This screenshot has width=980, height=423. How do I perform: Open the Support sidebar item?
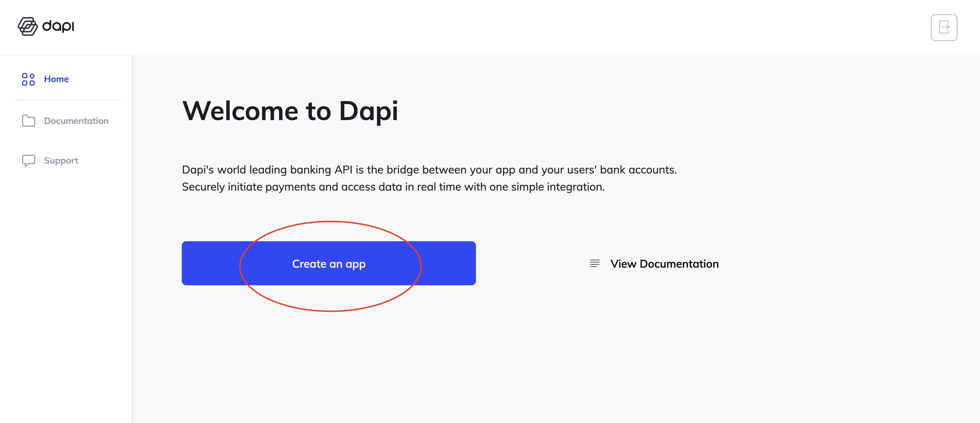coord(61,161)
